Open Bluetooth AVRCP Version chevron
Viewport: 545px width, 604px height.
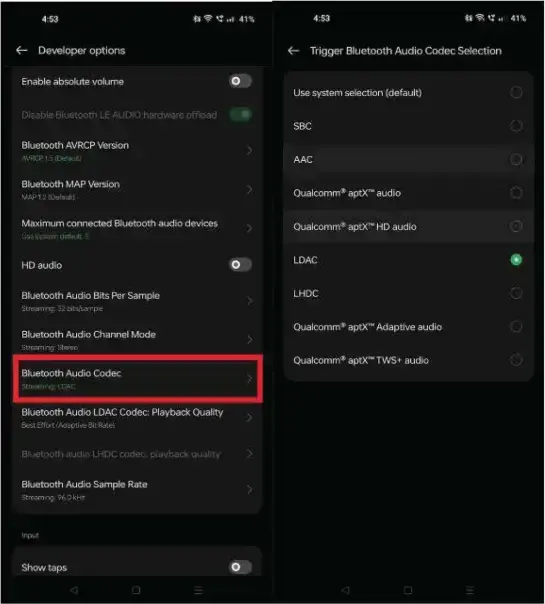pyautogui.click(x=249, y=150)
